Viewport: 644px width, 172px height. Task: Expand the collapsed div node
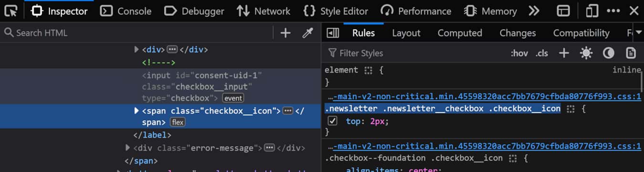pyautogui.click(x=137, y=49)
